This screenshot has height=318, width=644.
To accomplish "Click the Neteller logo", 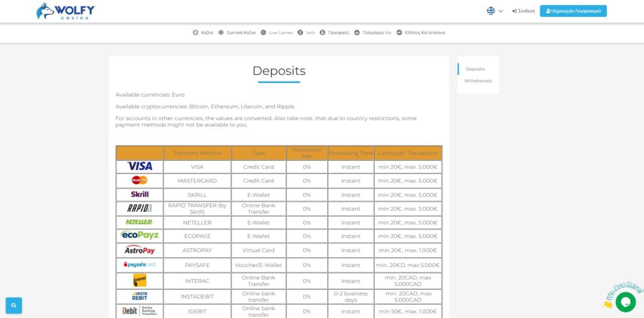I will tap(140, 222).
